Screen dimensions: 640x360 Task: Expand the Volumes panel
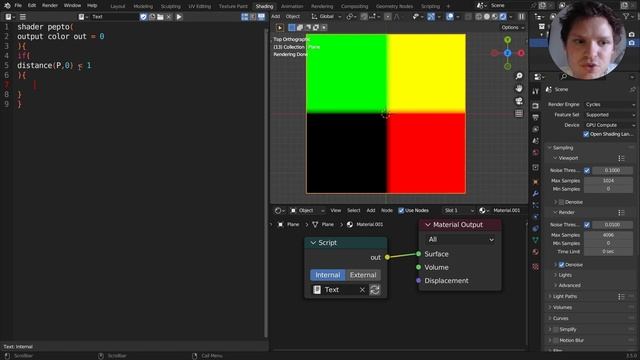click(x=562, y=307)
